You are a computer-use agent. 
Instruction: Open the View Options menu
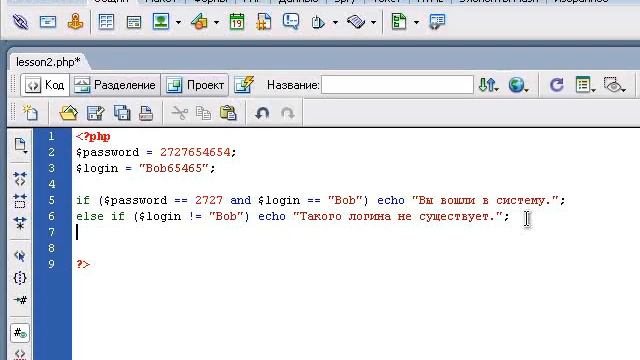tap(585, 85)
